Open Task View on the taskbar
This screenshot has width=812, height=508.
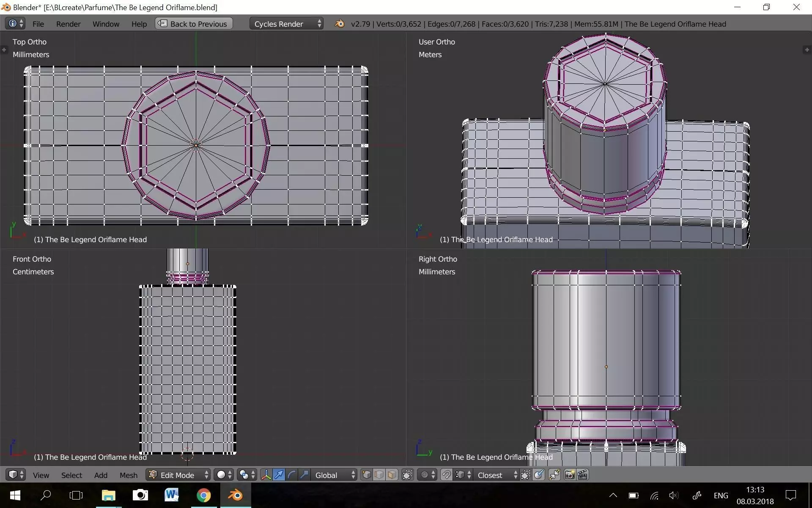tap(76, 495)
